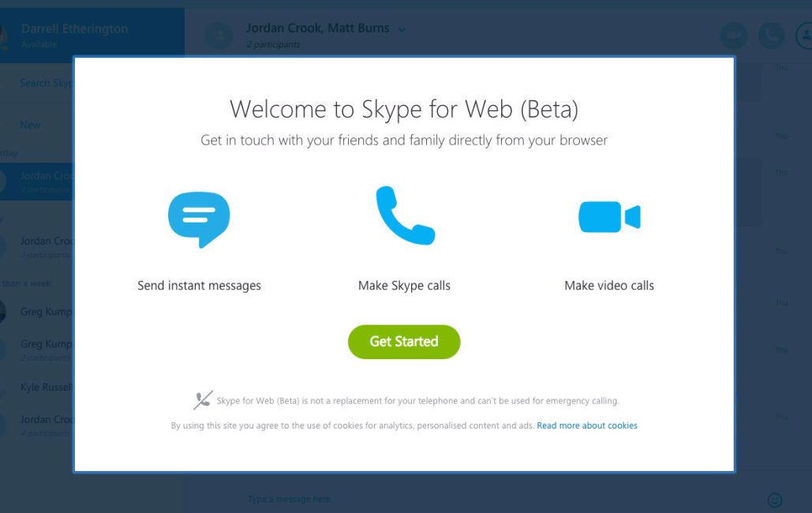This screenshot has height=513, width=812.
Task: Select New to start a conversation
Action: 30,125
